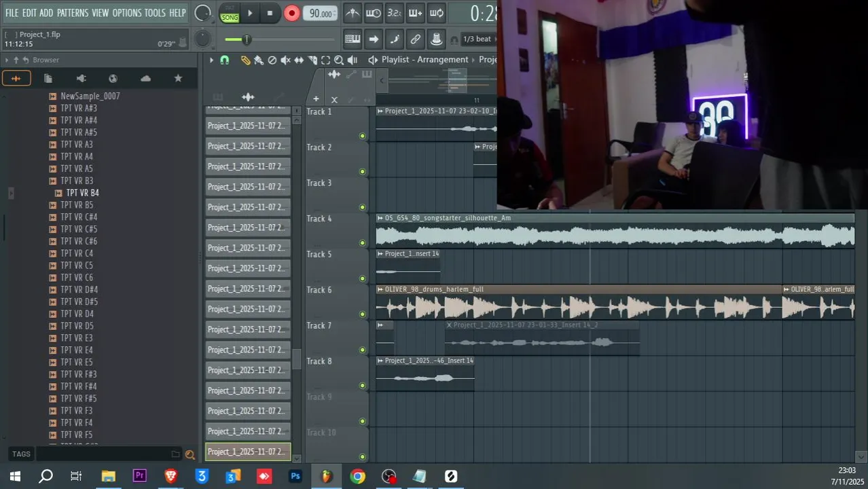This screenshot has height=489, width=868.
Task: Open browser plugin database speaker tab
Action: tap(81, 78)
